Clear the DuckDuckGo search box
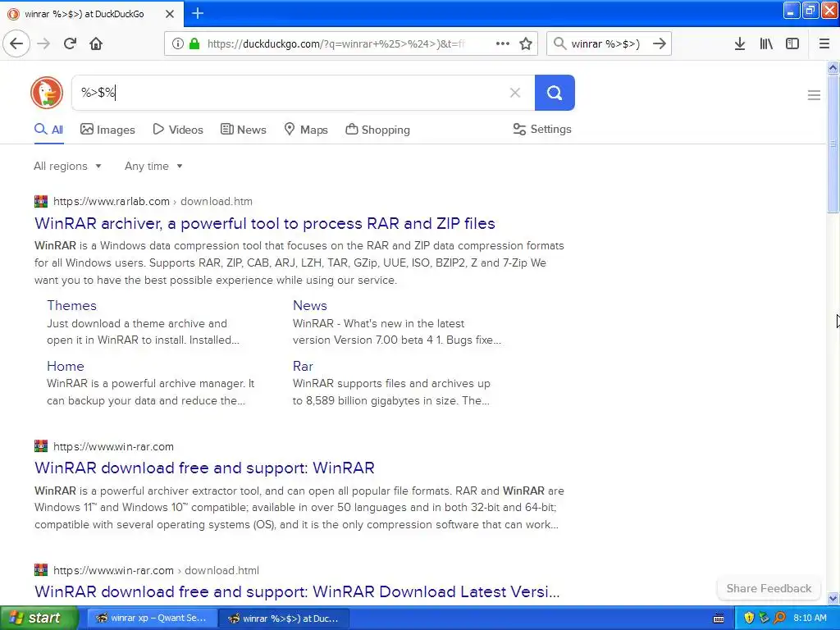The height and width of the screenshot is (630, 840). 515,93
